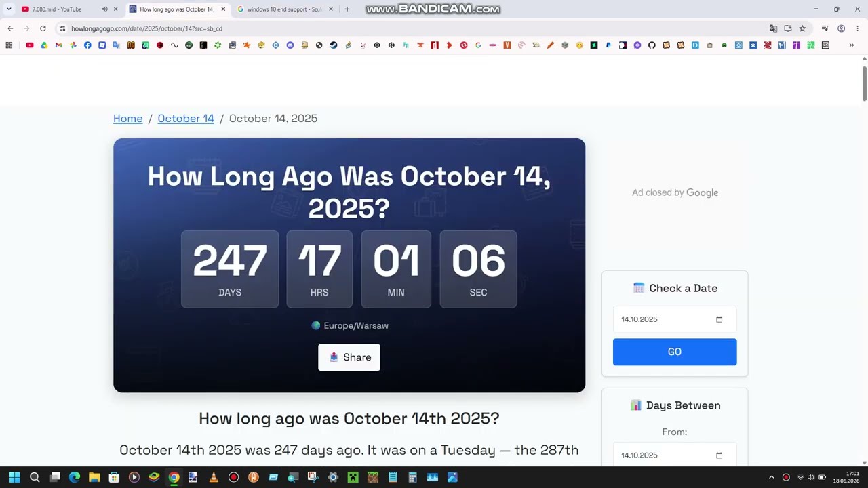The width and height of the screenshot is (868, 488).
Task: Open Minecraft creeper icon in taskbar
Action: click(x=353, y=477)
